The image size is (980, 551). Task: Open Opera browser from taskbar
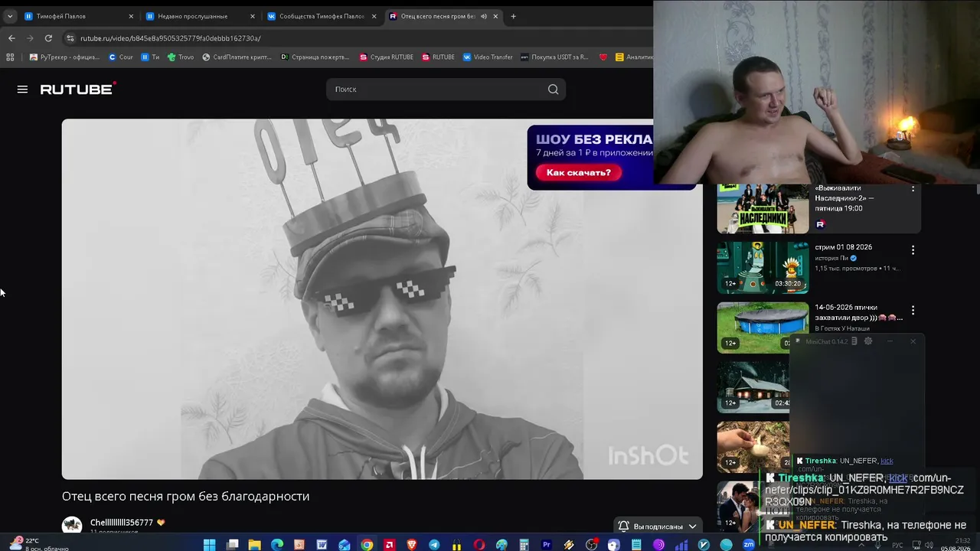click(x=479, y=545)
